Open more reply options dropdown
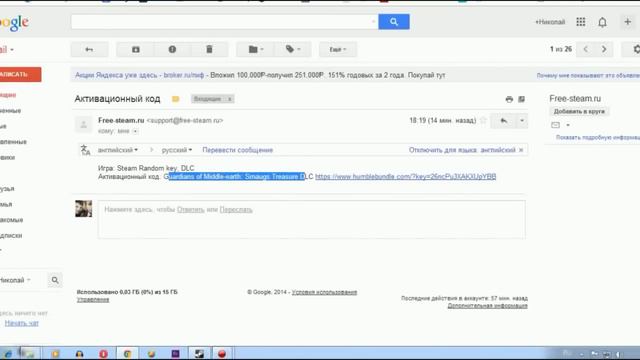640x360 pixels. [x=522, y=121]
